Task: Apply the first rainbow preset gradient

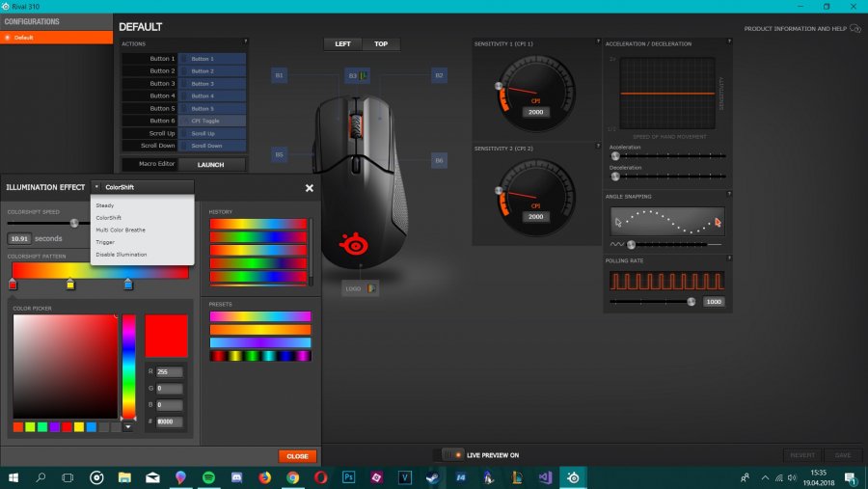Action: click(x=260, y=316)
